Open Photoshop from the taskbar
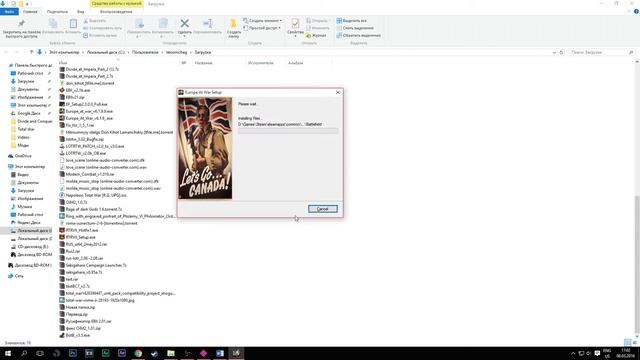 tap(73, 353)
